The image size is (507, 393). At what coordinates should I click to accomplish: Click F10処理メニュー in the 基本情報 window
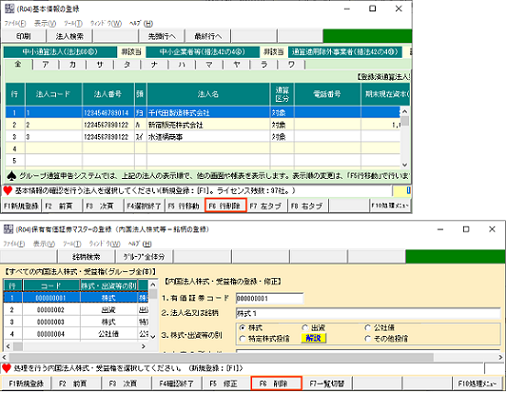(390, 206)
